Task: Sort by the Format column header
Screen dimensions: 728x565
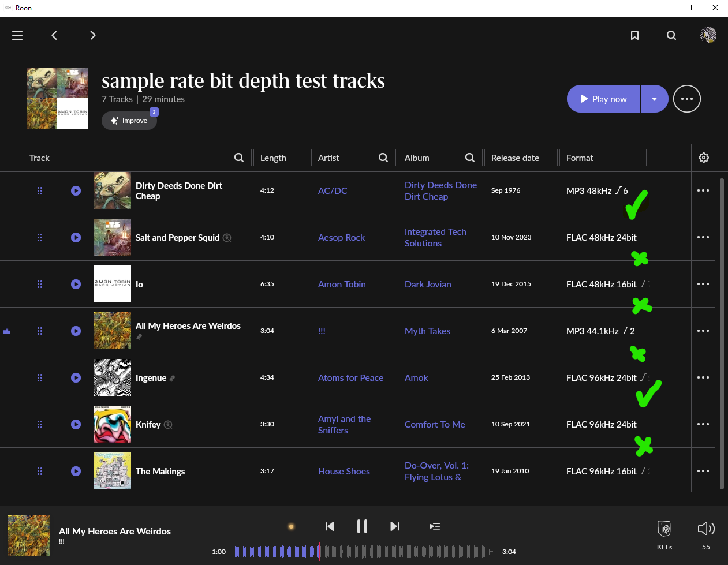Action: [x=580, y=158]
